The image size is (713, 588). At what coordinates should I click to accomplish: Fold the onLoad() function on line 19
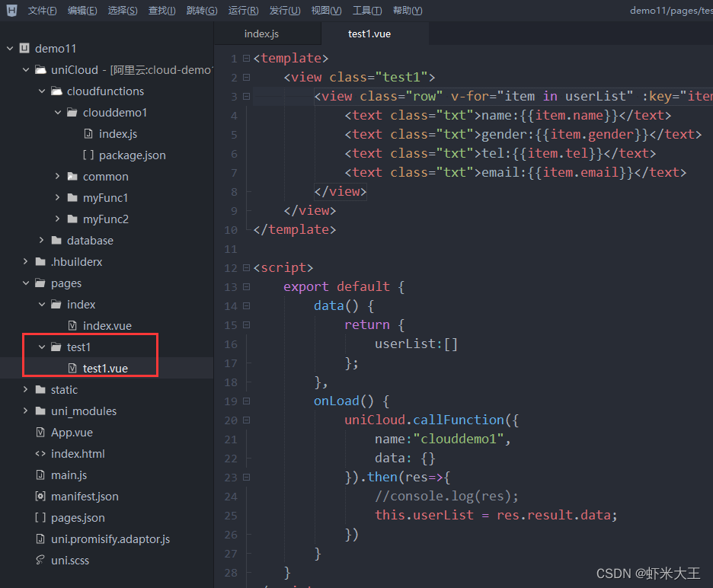pyautogui.click(x=247, y=401)
